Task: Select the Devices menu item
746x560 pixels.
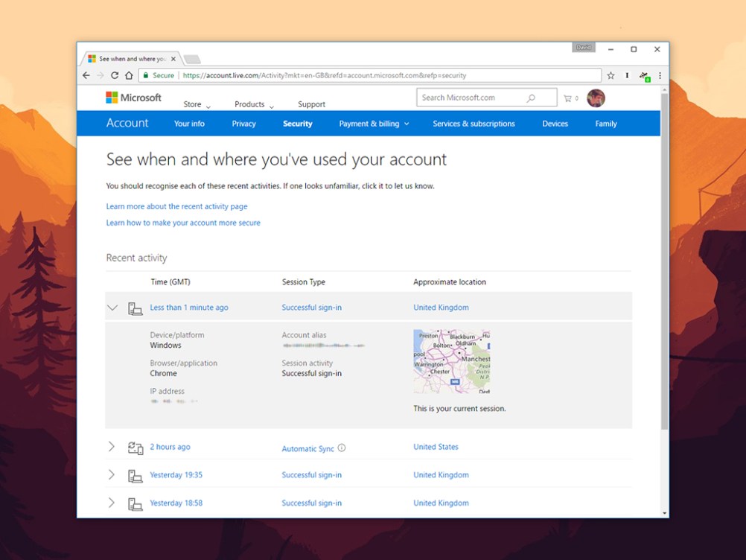Action: click(555, 124)
